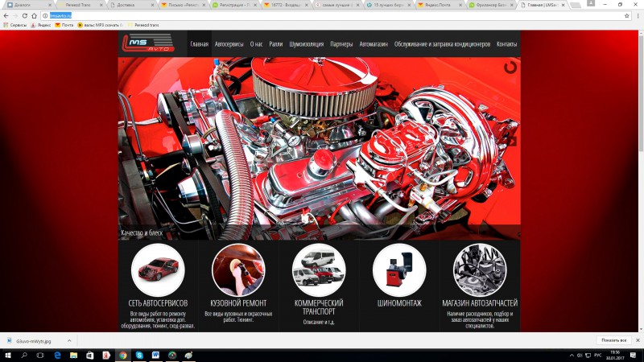
Task: Open the Ралли menu item
Action: pos(275,44)
